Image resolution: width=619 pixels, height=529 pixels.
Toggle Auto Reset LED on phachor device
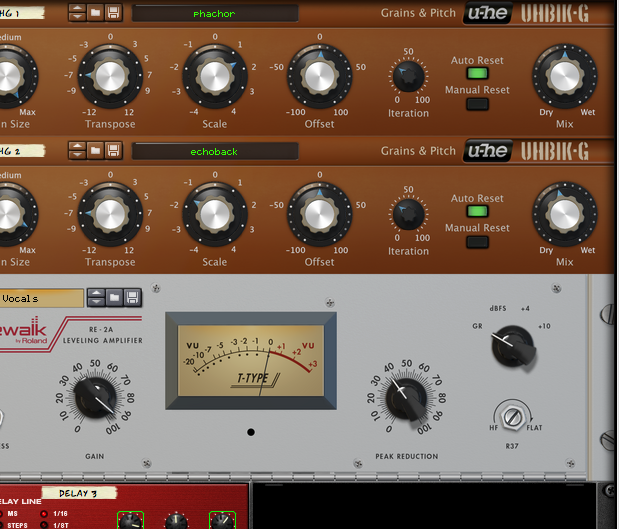coord(477,73)
